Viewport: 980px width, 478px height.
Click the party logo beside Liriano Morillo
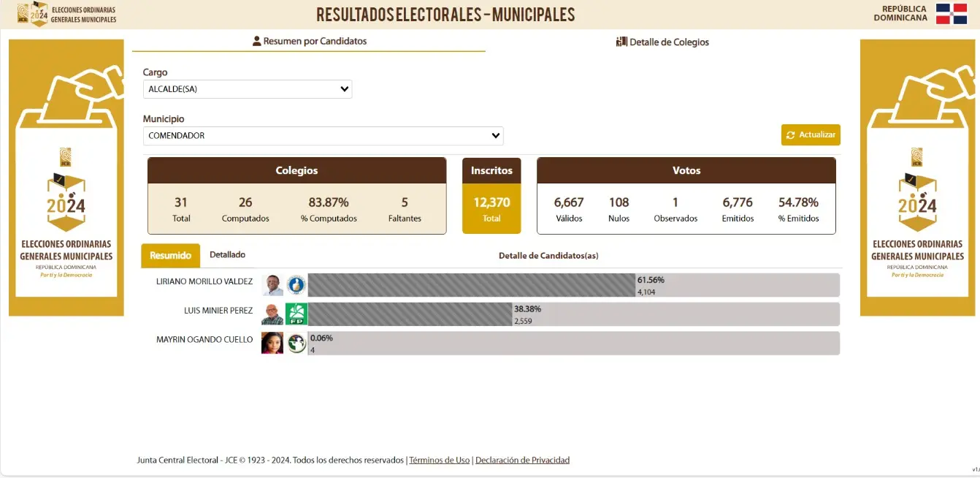point(296,285)
